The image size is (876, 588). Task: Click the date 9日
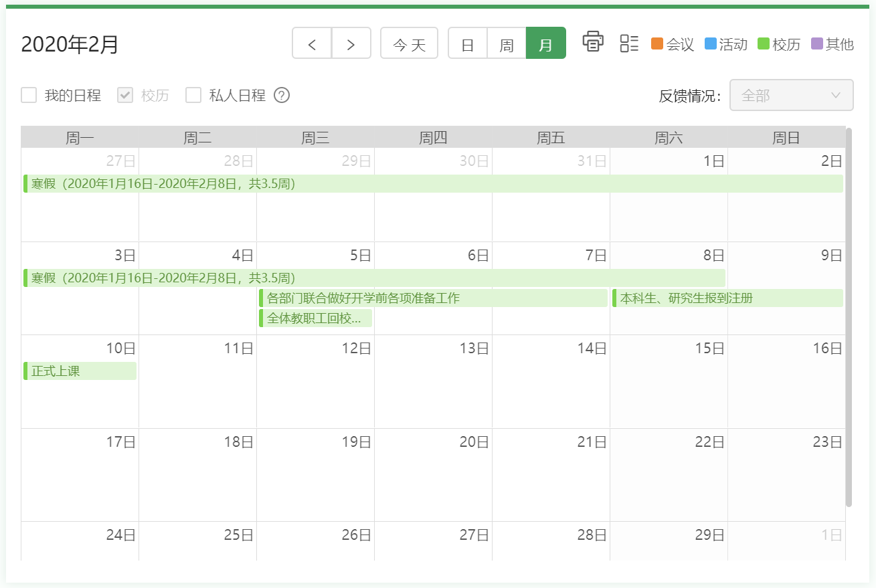tap(832, 255)
